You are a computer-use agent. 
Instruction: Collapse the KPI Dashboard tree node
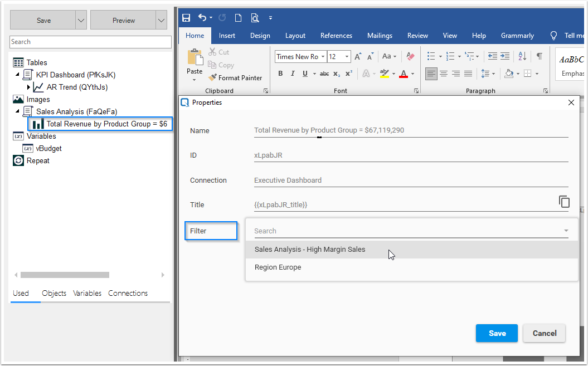tap(17, 75)
